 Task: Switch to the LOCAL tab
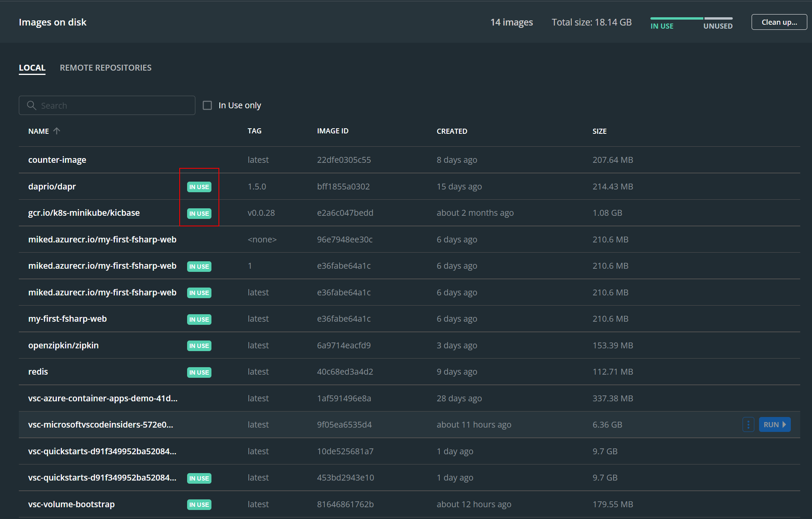point(32,67)
